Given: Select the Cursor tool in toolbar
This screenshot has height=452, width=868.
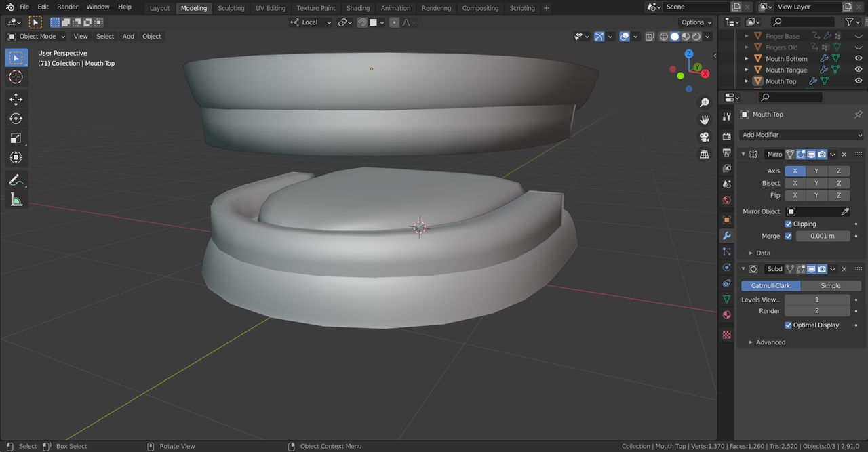Looking at the screenshot, I should pos(16,77).
